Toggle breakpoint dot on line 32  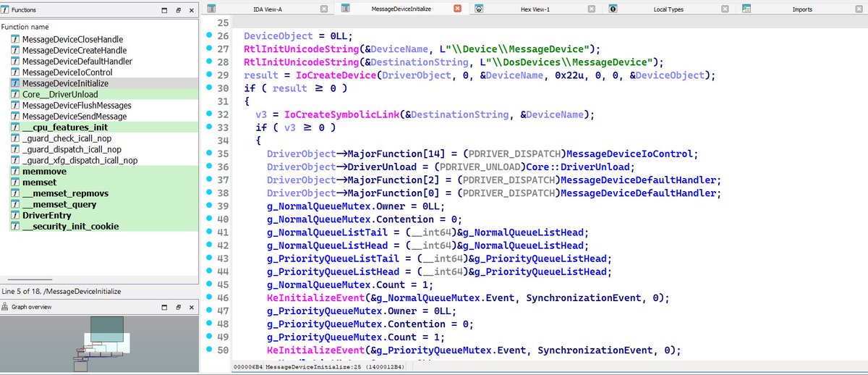coord(208,114)
